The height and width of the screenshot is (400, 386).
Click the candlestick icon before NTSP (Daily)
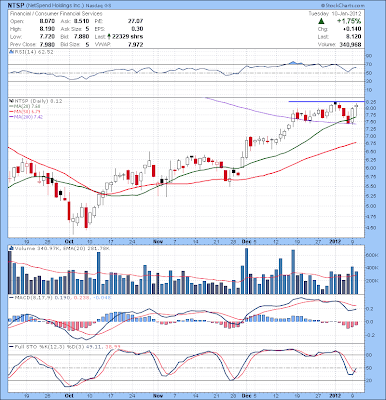click(x=11, y=101)
